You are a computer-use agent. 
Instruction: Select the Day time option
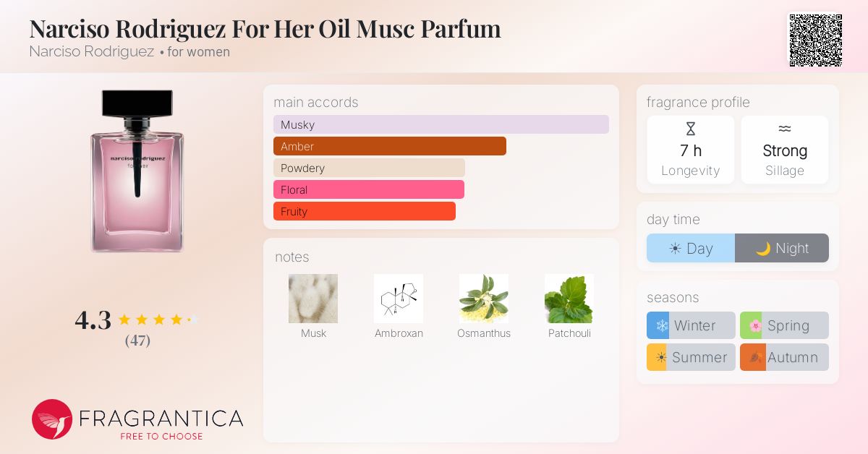[x=691, y=248]
